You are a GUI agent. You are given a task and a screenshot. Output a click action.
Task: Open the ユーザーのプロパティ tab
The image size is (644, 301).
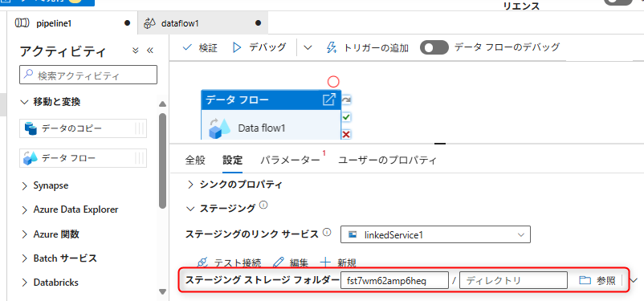387,161
